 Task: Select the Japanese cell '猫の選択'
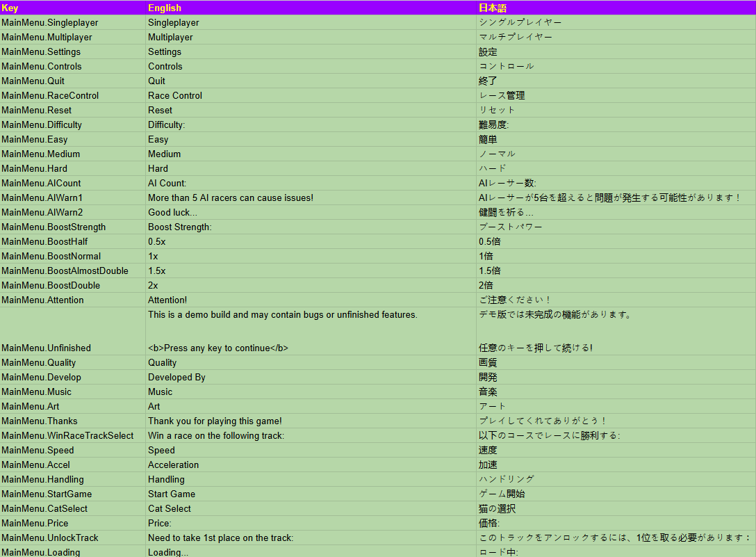coord(616,509)
